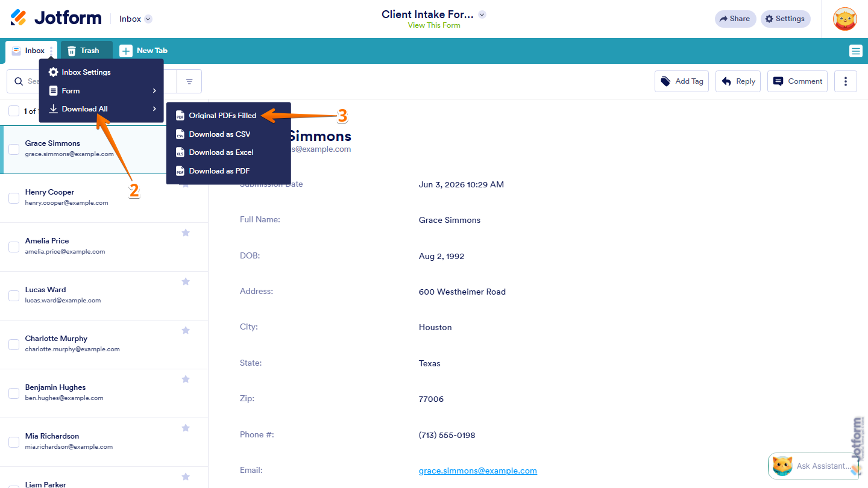This screenshot has height=488, width=868.
Task: Click the Jotform logo
Action: [56, 18]
